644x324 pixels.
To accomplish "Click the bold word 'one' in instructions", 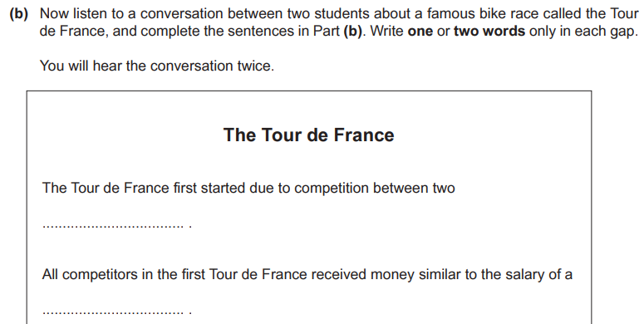I will (x=420, y=32).
